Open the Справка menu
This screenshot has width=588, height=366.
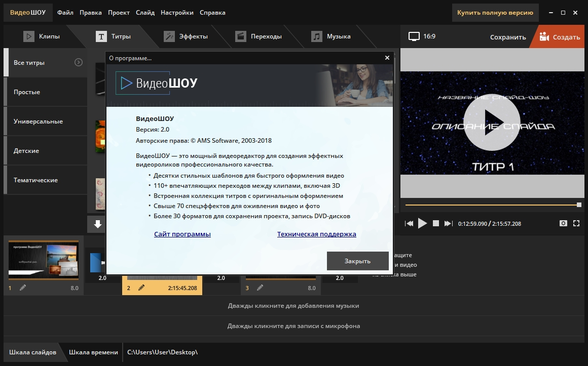coord(212,12)
